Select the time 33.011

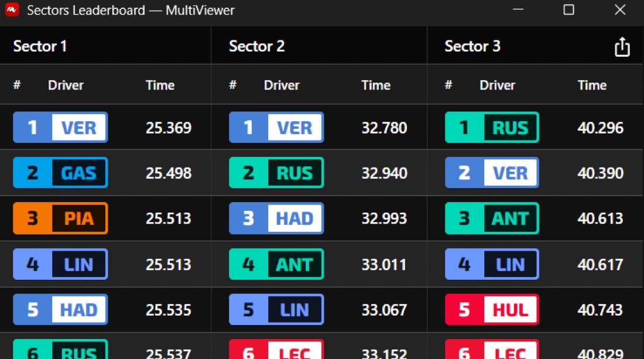(384, 265)
